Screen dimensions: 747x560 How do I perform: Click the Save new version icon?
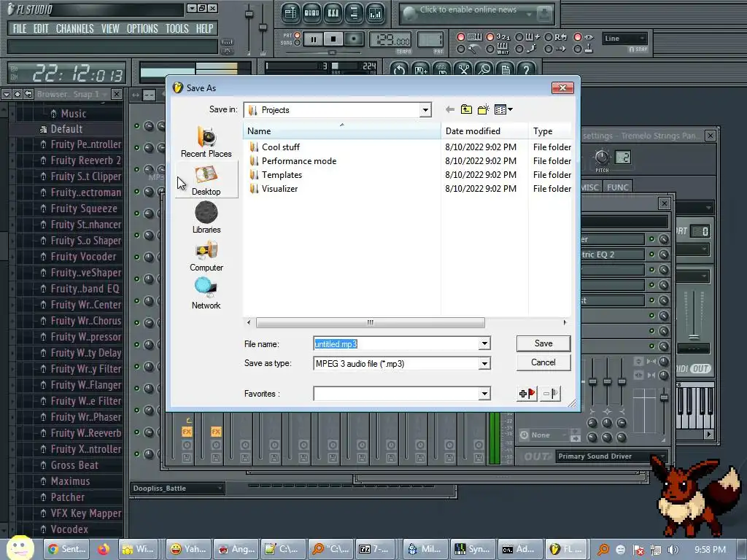click(421, 70)
